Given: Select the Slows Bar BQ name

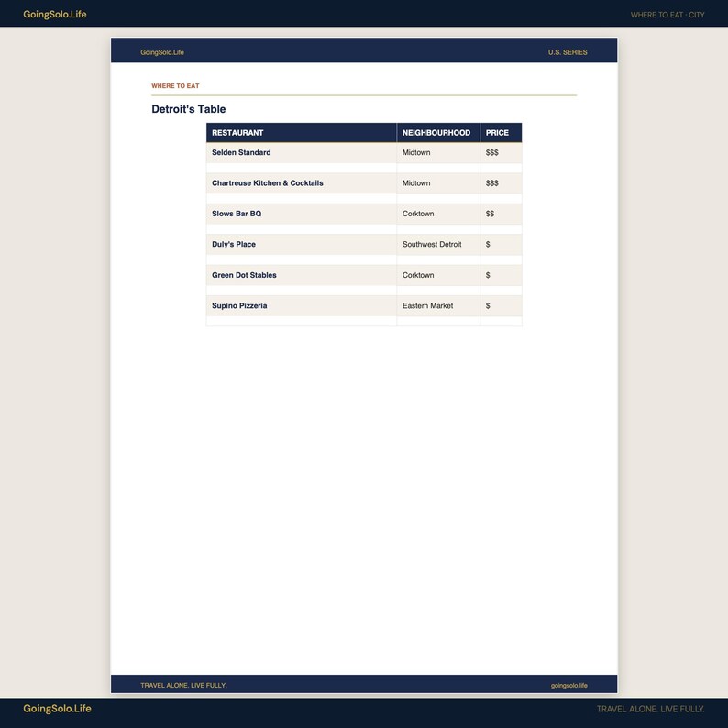Looking at the screenshot, I should click(237, 214).
